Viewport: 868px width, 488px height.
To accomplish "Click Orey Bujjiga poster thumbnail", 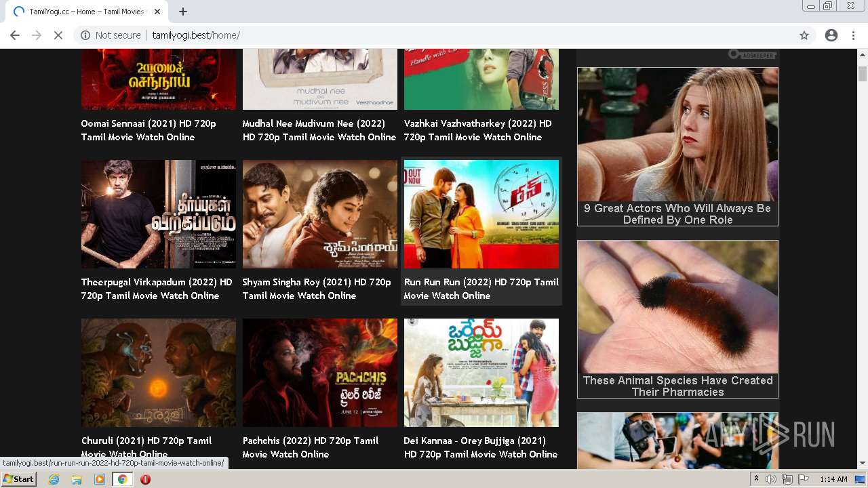I will [481, 373].
